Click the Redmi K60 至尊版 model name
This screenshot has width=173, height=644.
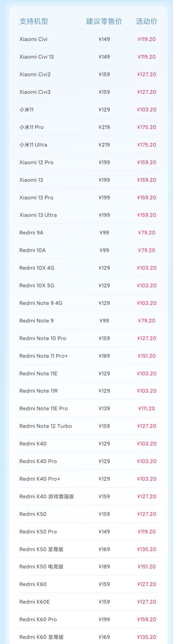[41, 637]
